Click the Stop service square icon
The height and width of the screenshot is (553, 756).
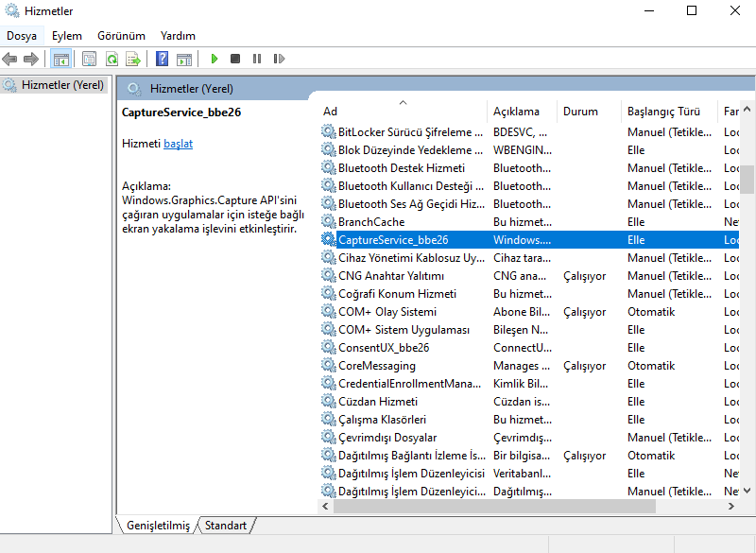(235, 59)
